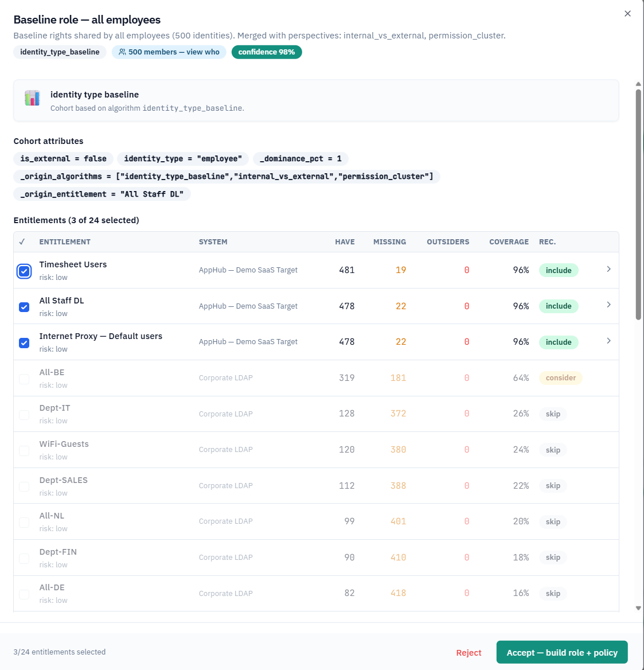Check the Dept-FIN entitlement checkbox
The width and height of the screenshot is (644, 670).
point(24,558)
